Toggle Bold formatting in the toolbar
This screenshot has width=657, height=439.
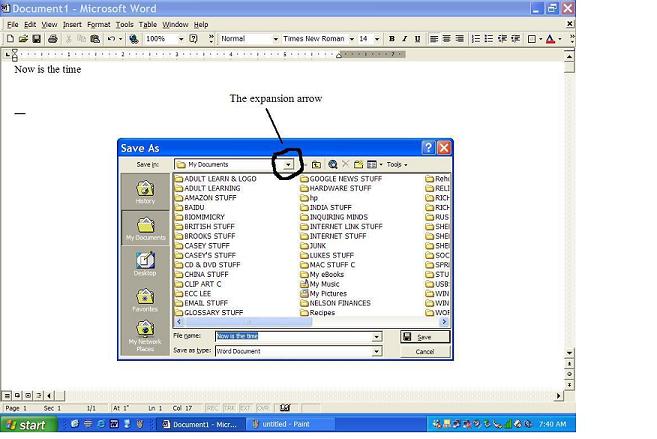pyautogui.click(x=391, y=39)
